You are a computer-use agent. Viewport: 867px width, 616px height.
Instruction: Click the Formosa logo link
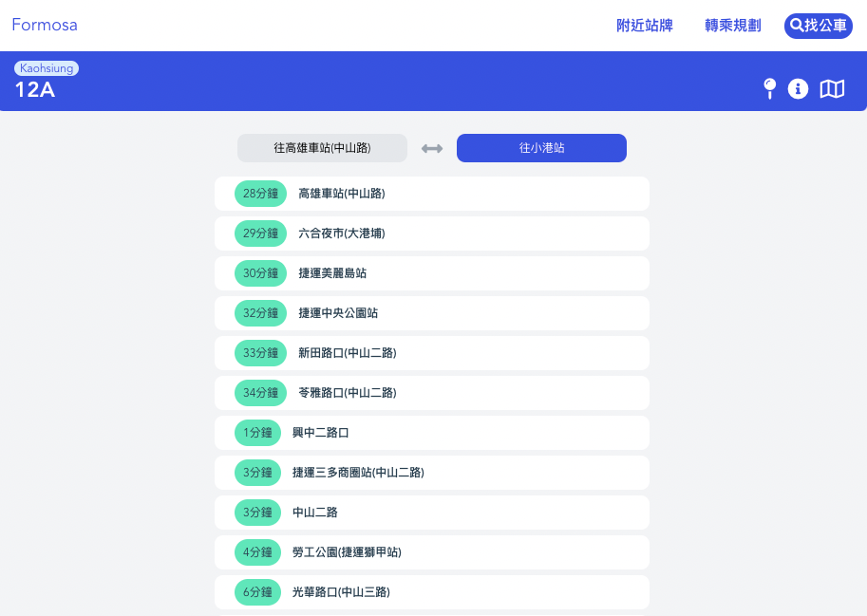(x=44, y=25)
